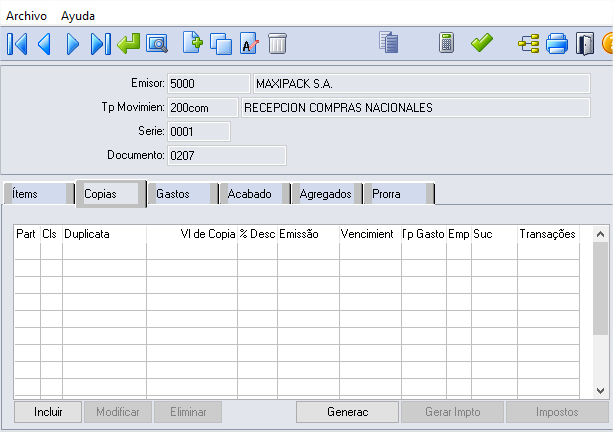Click the Vencimient column header
The image size is (613, 432).
pos(370,234)
